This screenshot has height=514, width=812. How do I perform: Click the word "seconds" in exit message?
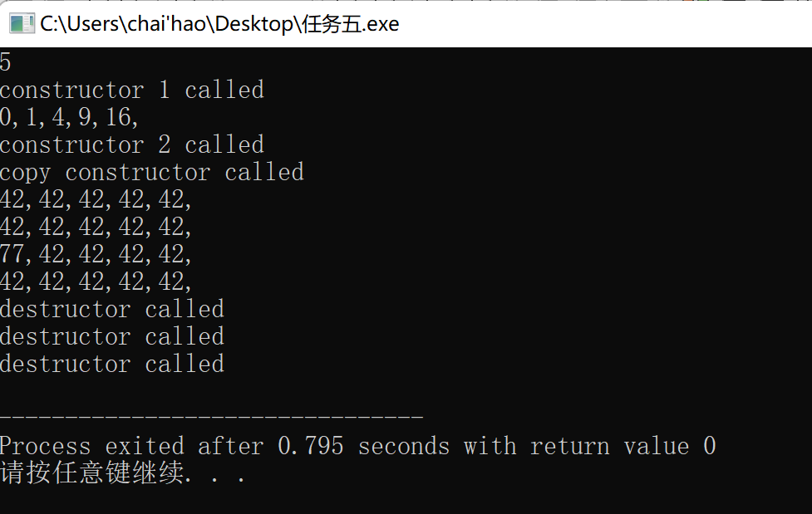point(405,446)
